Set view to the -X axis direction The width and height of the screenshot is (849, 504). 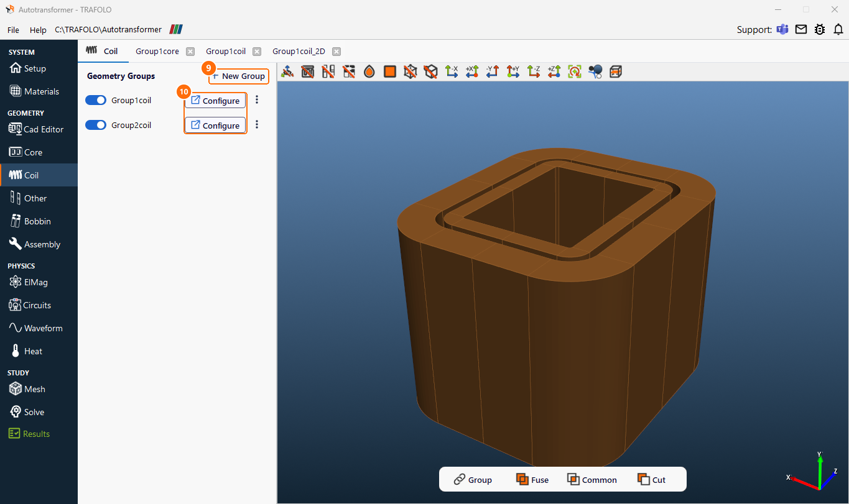tap(452, 71)
